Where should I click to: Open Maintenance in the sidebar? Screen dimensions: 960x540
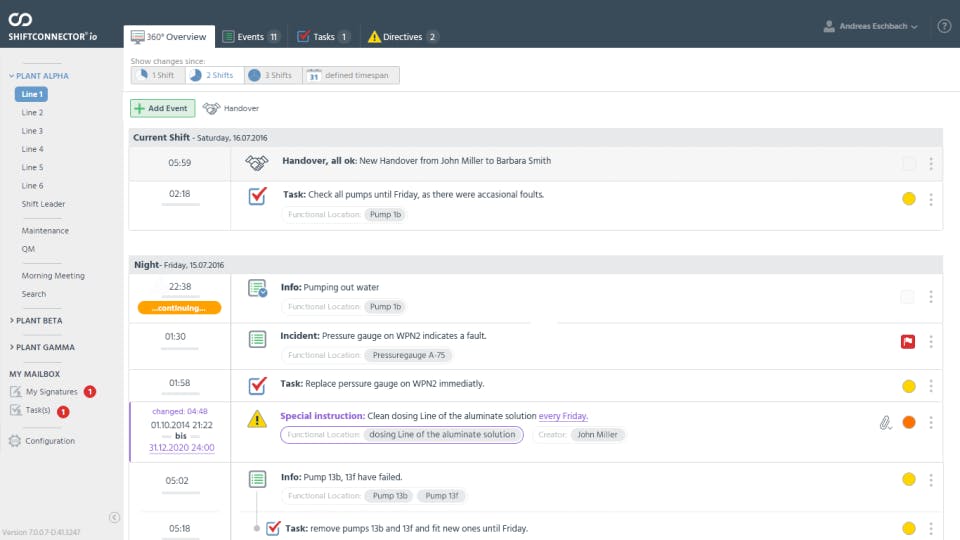pos(45,231)
